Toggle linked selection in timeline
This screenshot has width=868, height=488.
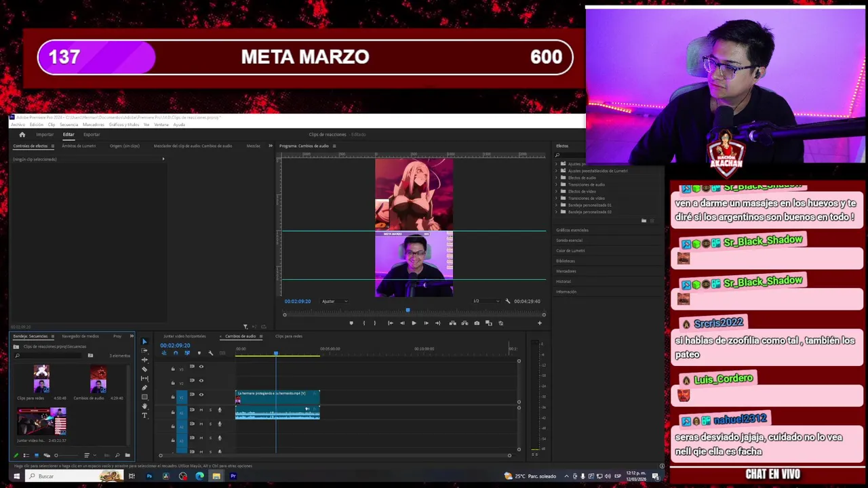point(187,353)
